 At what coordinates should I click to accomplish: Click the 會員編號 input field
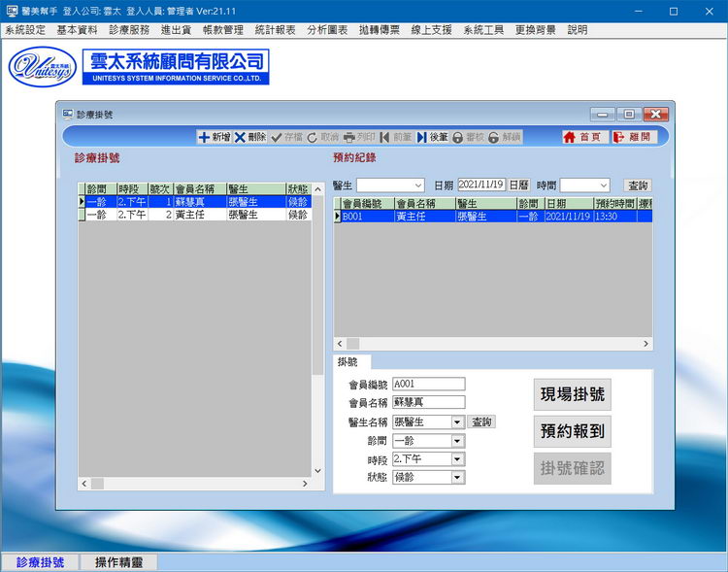(428, 385)
